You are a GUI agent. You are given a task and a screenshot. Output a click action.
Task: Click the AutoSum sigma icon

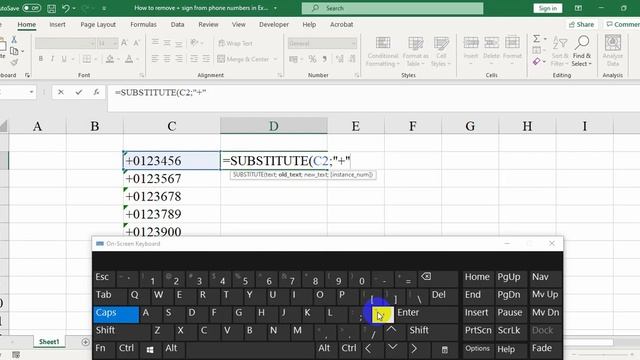coord(536,39)
